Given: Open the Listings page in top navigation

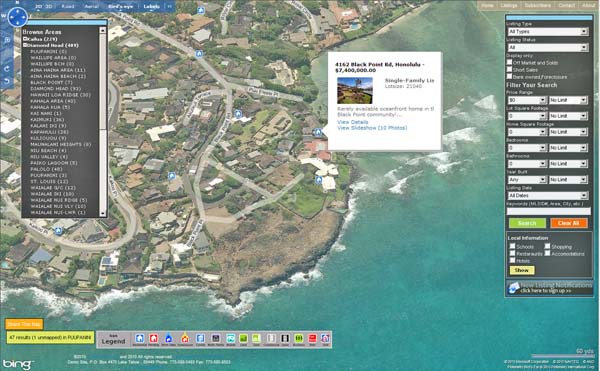Looking at the screenshot, I should (509, 5).
